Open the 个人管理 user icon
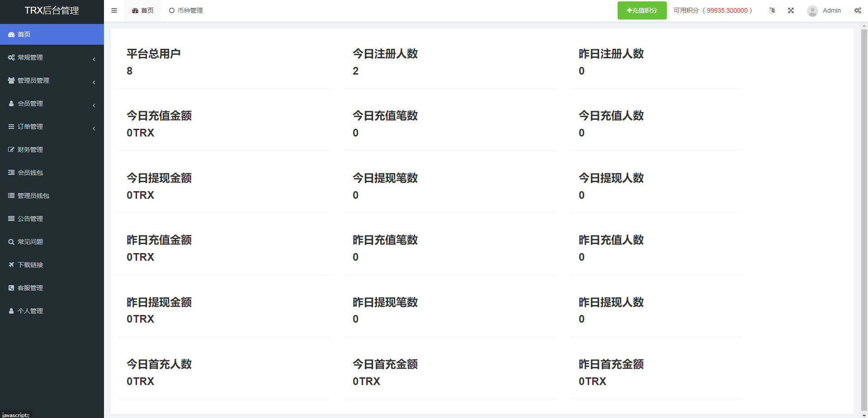Screen dimensions: 868x418 [11, 311]
